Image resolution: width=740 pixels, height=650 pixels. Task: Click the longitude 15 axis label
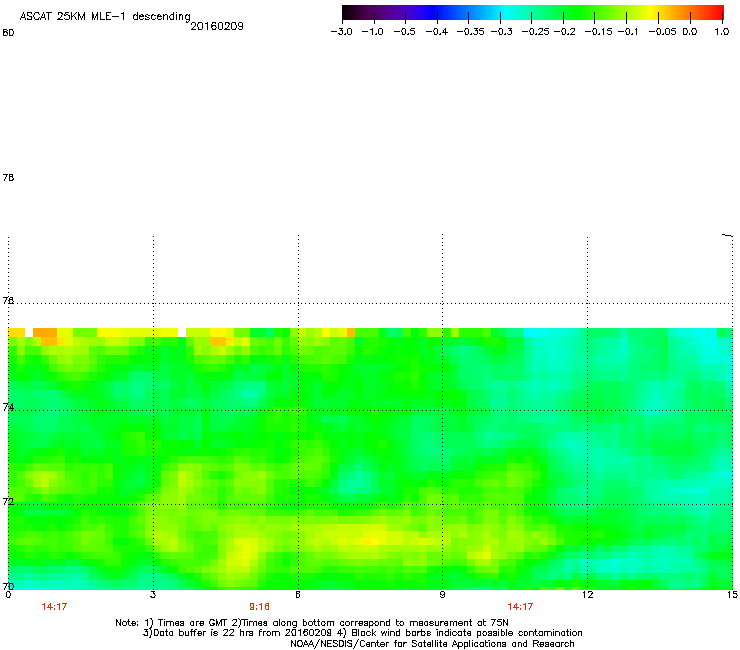(x=732, y=595)
